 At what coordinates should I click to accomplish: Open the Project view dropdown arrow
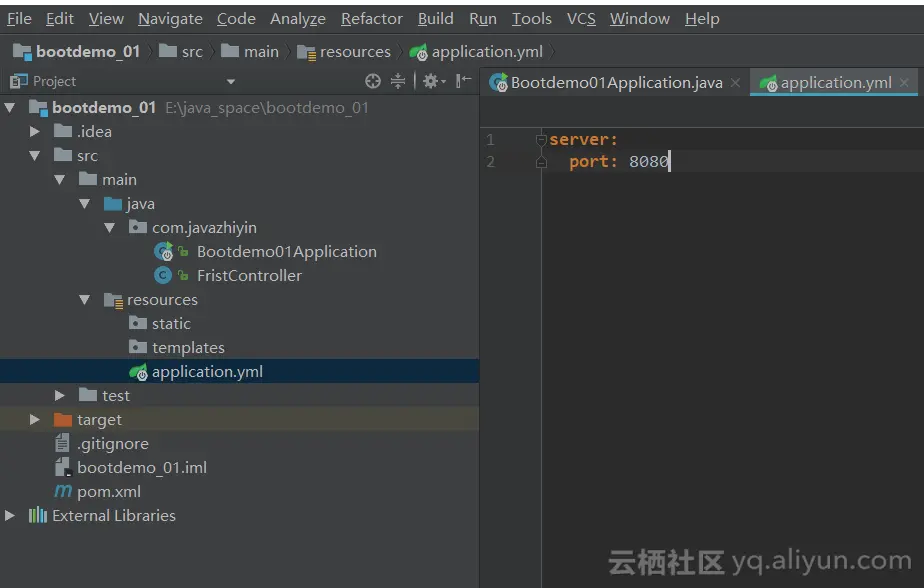(231, 82)
